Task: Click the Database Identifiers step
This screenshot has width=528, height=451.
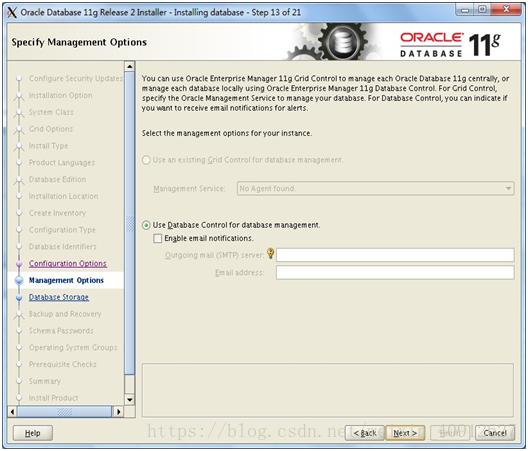Action: click(x=63, y=247)
